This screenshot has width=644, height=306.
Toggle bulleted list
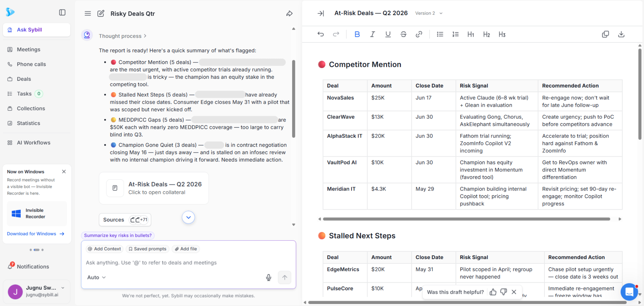[440, 34]
